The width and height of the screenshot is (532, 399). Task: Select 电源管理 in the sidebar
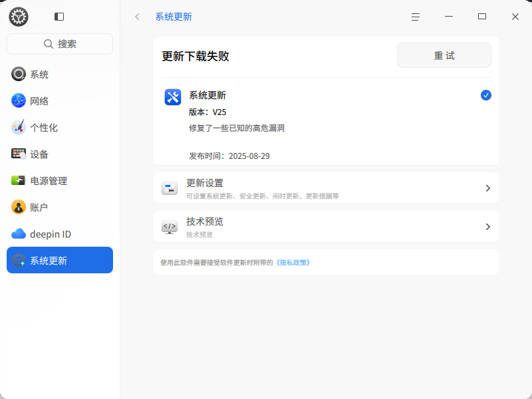[60, 180]
